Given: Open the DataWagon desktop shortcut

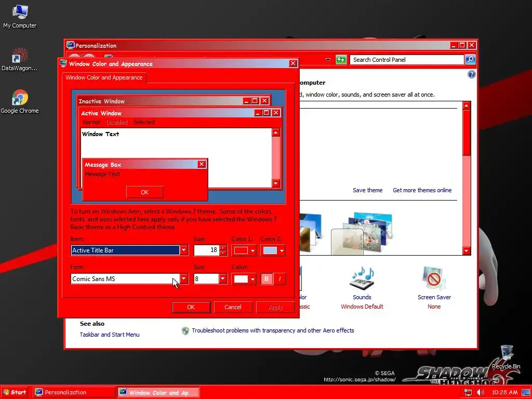Looking at the screenshot, I should point(20,59).
